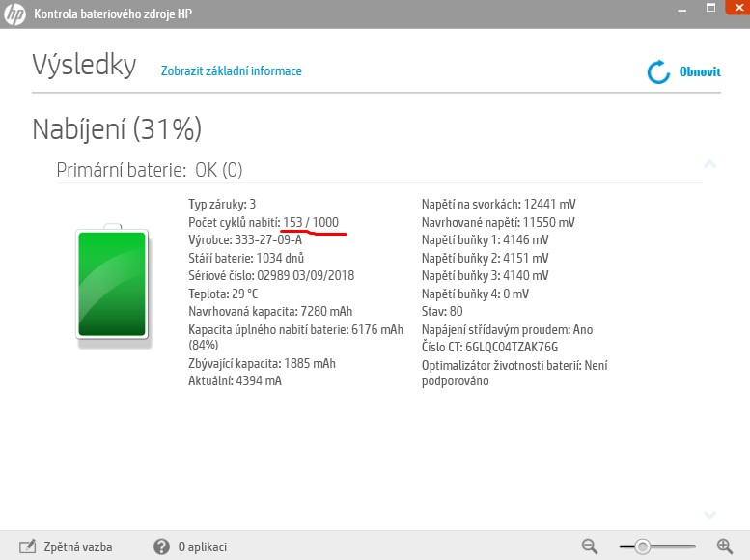Open the Zobrazit základní informace link
Image resolution: width=750 pixels, height=560 pixels.
click(x=231, y=71)
